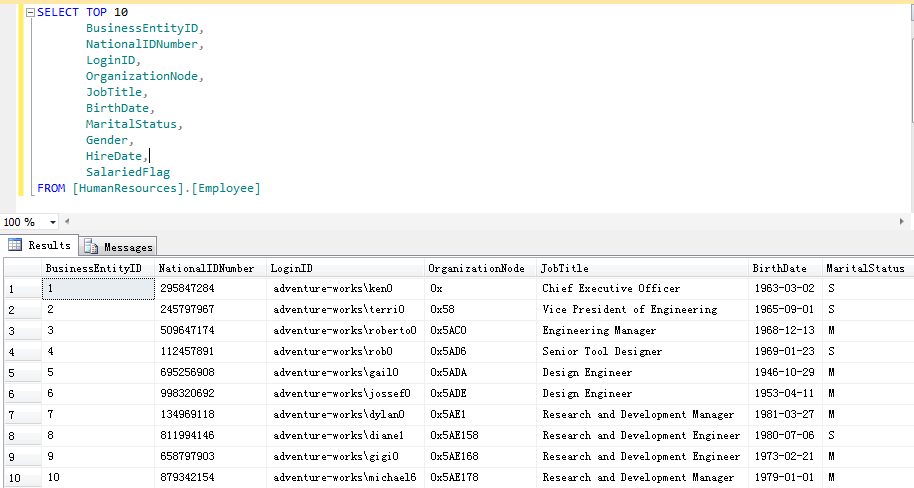The width and height of the screenshot is (914, 488).
Task: Click cell with NationalIDNumber 112457891
Action: (x=210, y=352)
